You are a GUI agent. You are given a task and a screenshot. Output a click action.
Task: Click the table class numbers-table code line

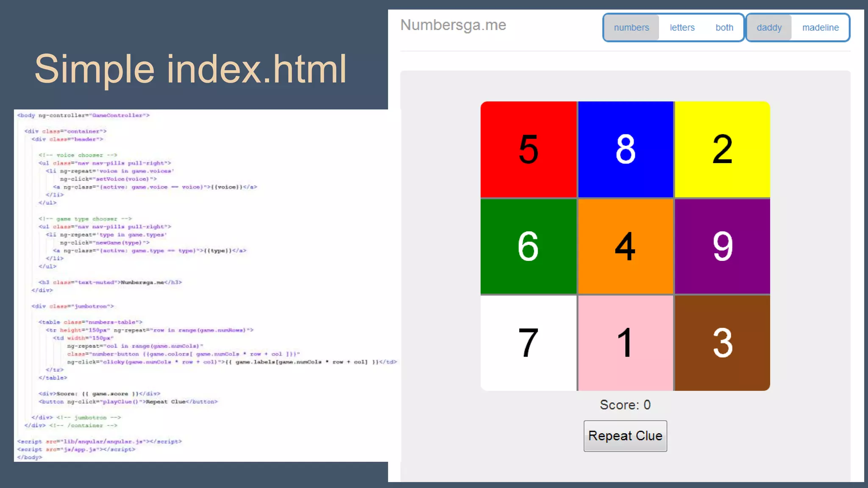click(x=90, y=322)
